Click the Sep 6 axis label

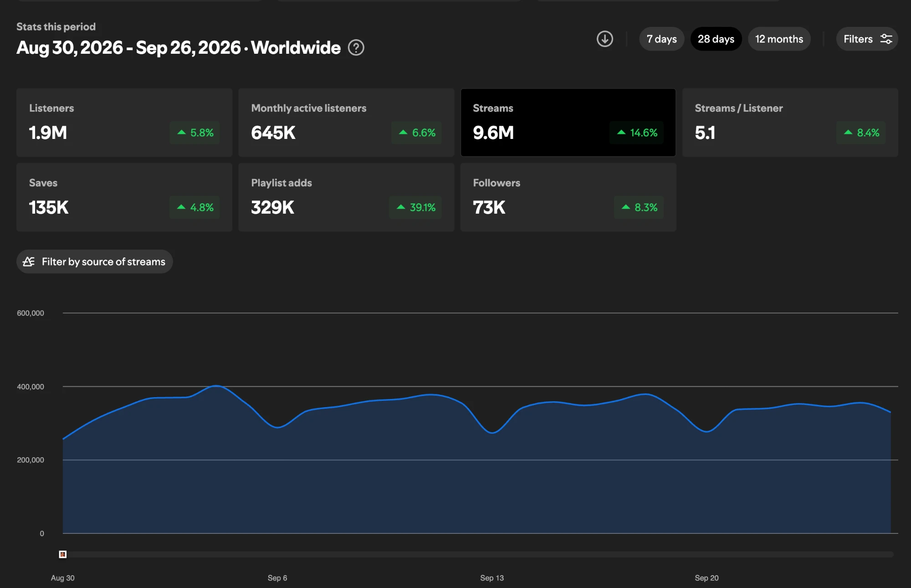(x=277, y=578)
